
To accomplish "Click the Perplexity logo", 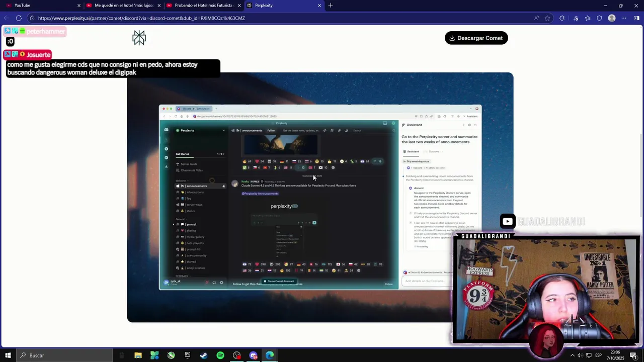I will pyautogui.click(x=139, y=38).
